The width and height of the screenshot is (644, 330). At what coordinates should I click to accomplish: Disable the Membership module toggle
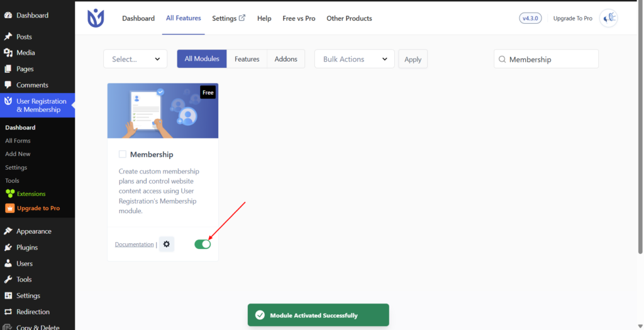point(203,245)
